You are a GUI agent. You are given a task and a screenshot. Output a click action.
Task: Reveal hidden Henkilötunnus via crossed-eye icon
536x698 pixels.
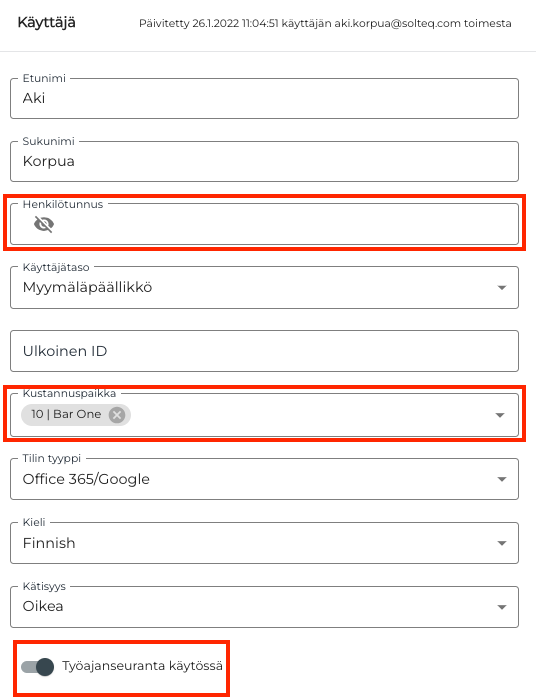click(44, 224)
